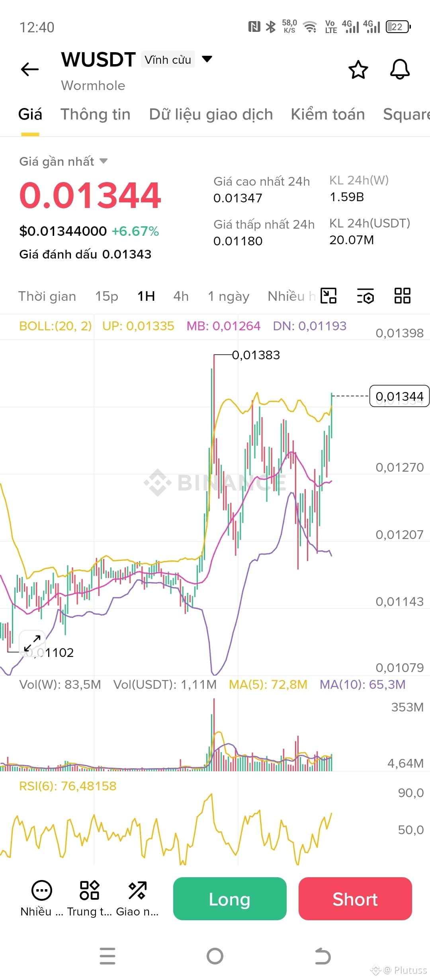Expand chart to fullscreen icon
430x980 pixels.
(32, 643)
